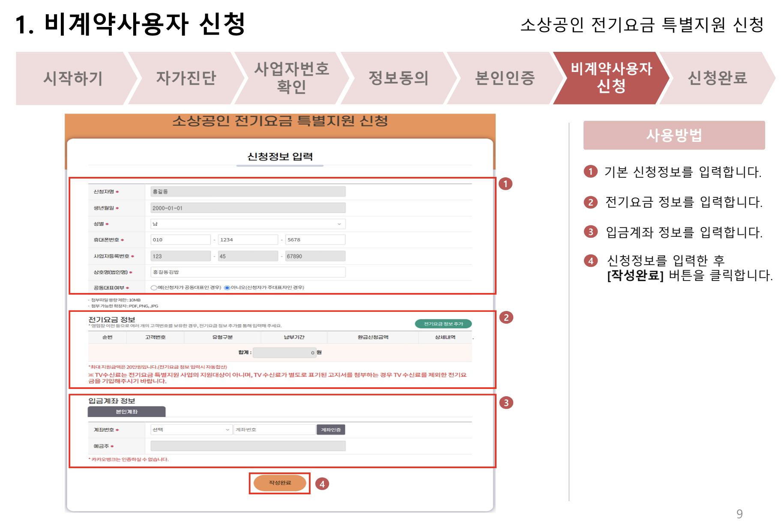Screen dimensions: 784x532
Task: Click the 시작하기 step in the progress bar
Action: pos(73,78)
